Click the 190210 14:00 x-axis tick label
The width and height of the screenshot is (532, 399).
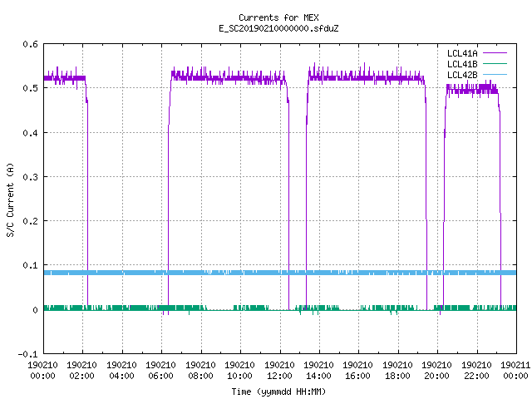319,371
